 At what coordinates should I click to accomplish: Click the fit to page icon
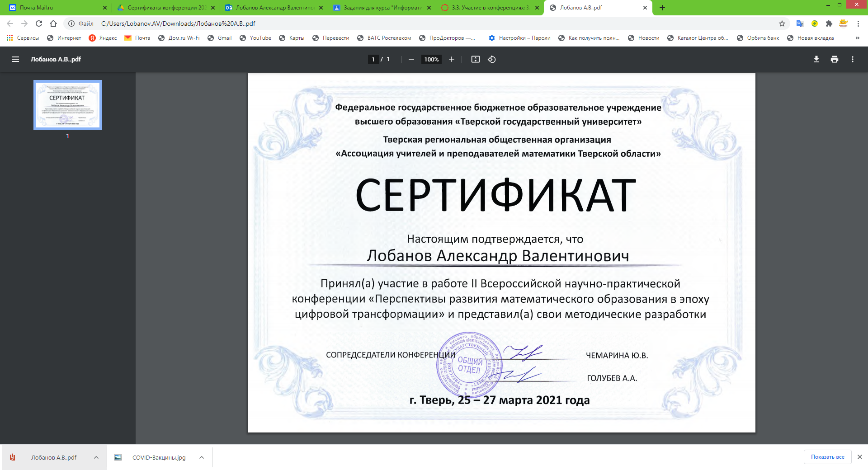tap(475, 59)
